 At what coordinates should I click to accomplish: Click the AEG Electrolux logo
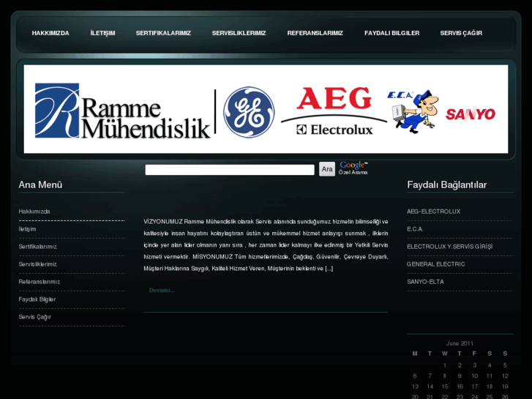point(334,111)
